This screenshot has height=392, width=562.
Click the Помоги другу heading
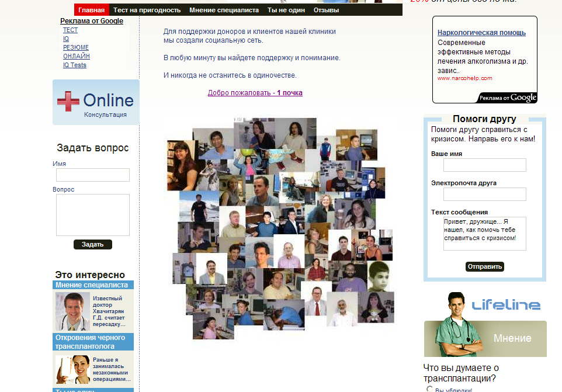pos(484,119)
